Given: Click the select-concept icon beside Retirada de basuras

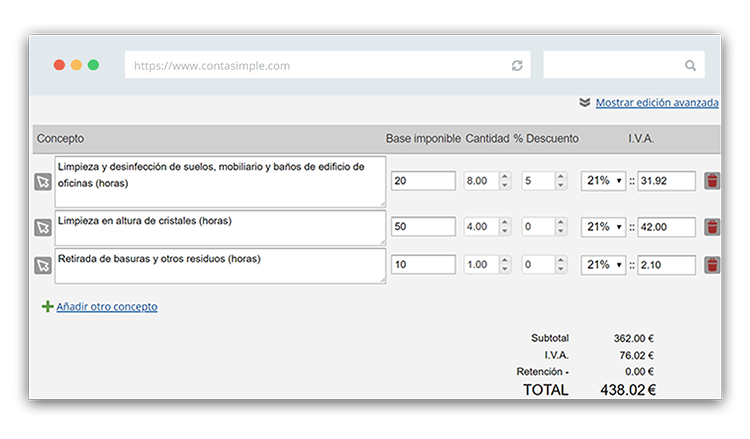Looking at the screenshot, I should [43, 265].
